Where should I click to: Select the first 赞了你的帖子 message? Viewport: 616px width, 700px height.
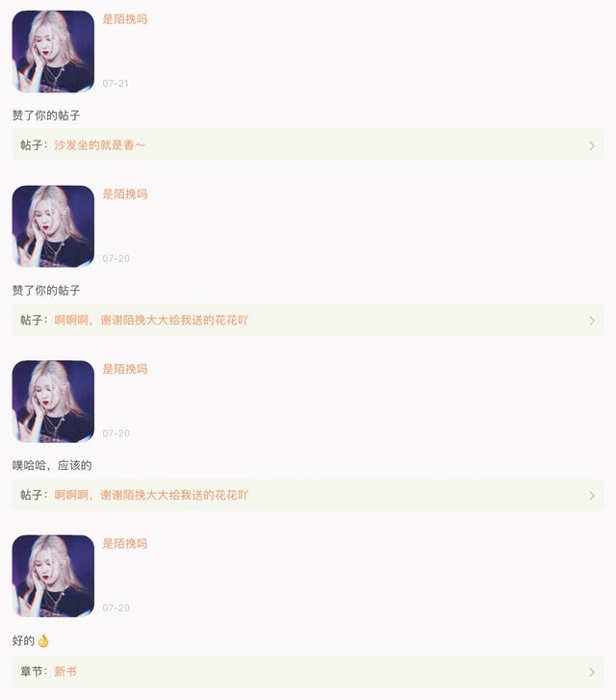[46, 116]
